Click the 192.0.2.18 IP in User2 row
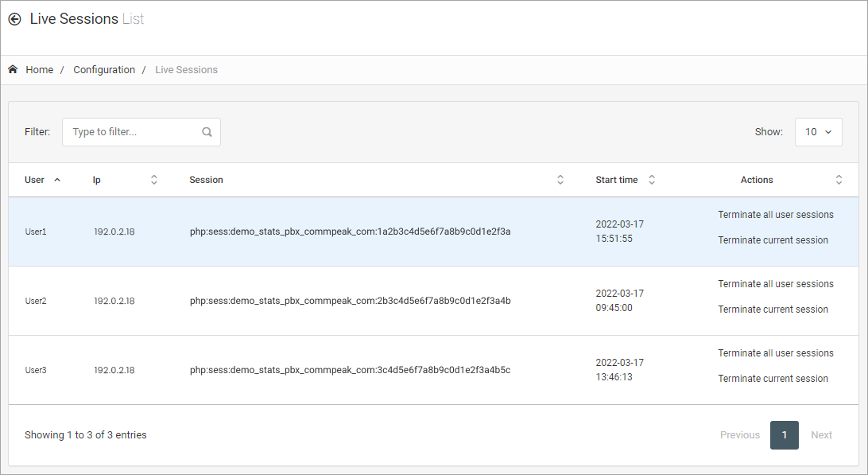The width and height of the screenshot is (868, 475). 114,301
